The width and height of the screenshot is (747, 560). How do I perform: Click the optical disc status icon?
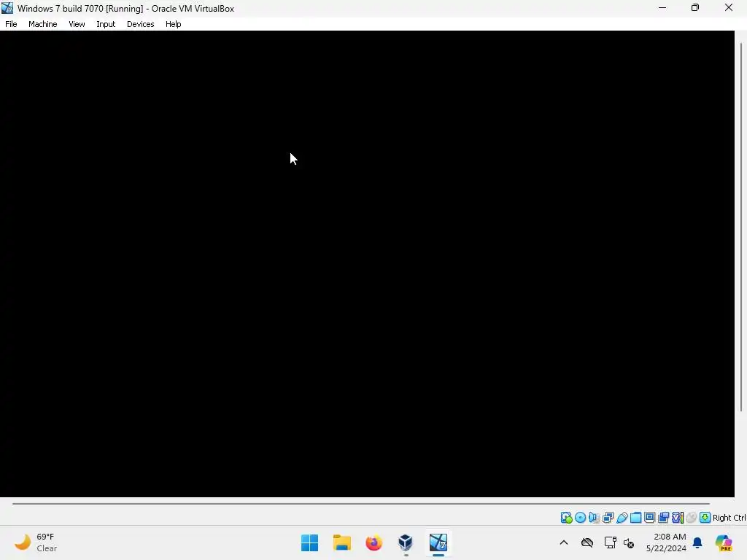(580, 518)
